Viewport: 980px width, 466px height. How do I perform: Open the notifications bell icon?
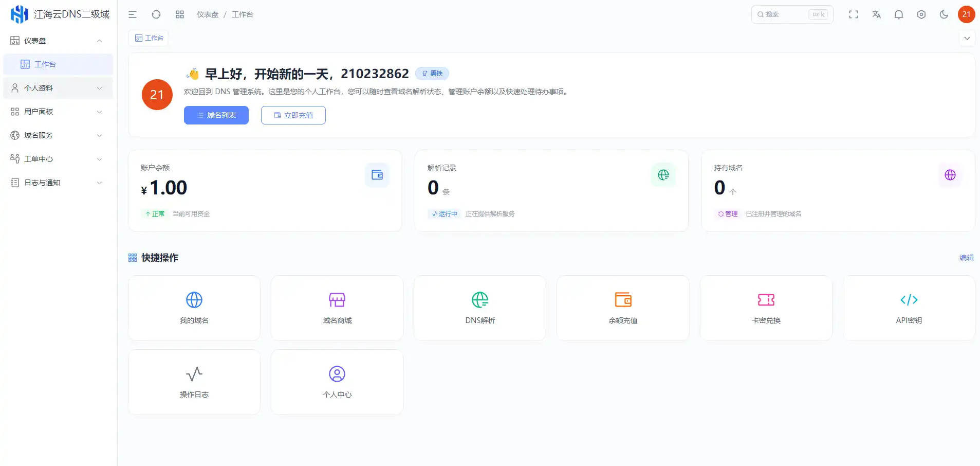click(x=898, y=14)
